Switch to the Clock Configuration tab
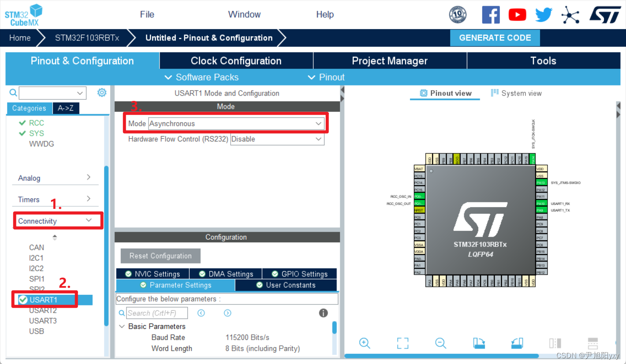 (x=236, y=61)
